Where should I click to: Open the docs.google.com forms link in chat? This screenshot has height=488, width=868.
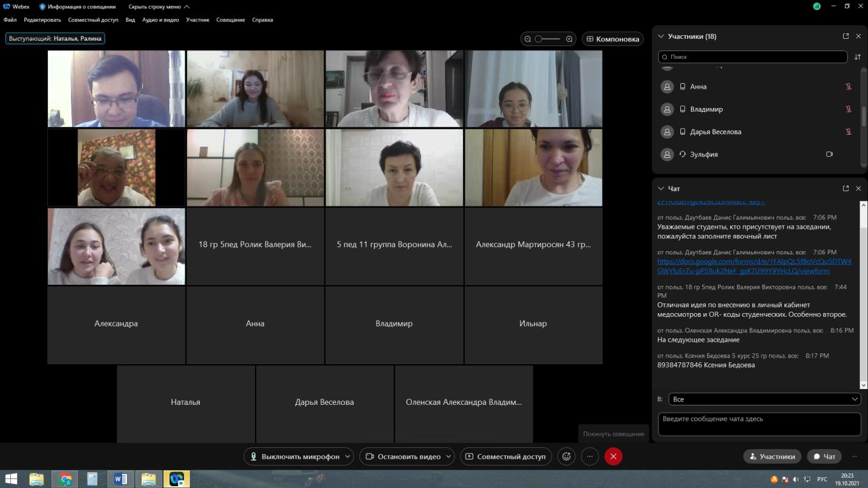coord(754,266)
